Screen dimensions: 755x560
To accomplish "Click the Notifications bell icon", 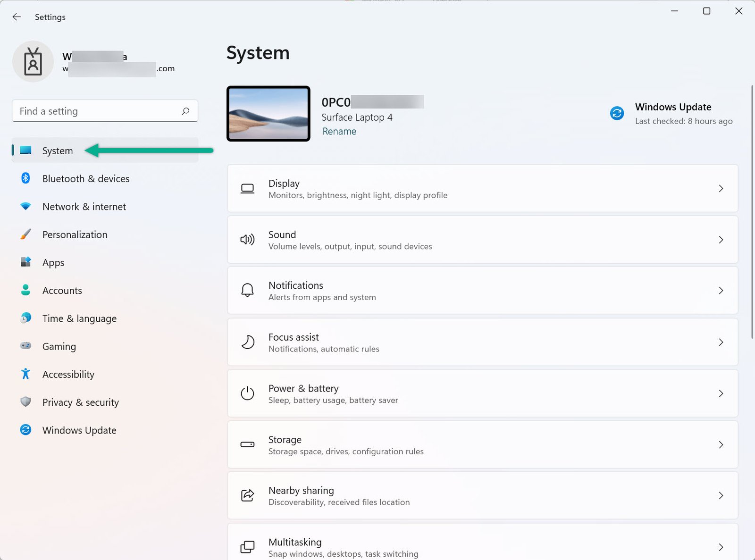I will (247, 290).
